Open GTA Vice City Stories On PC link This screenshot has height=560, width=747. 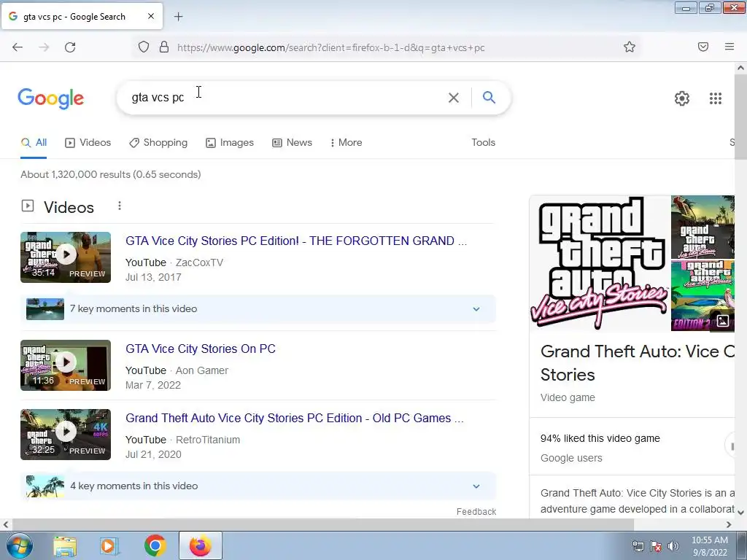(201, 349)
